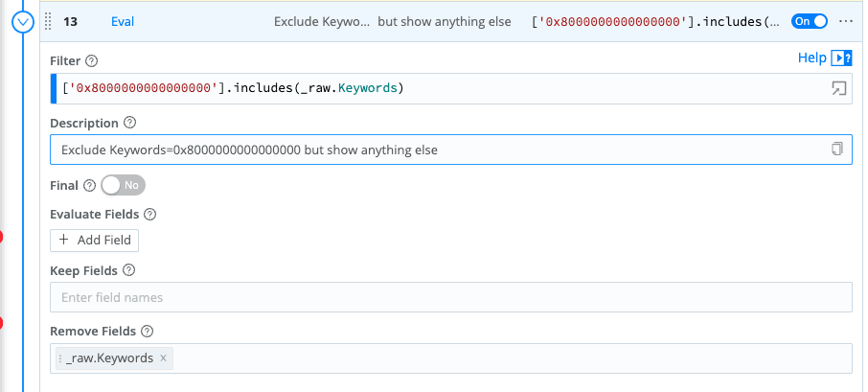
Task: Click the help icon next to Final
Action: click(x=90, y=185)
